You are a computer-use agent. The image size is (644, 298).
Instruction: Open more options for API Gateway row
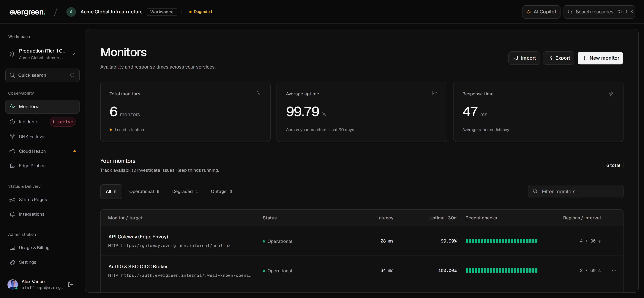tap(614, 241)
